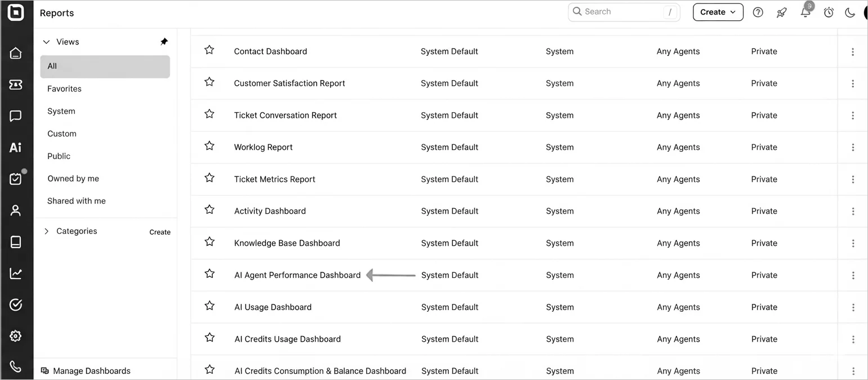The width and height of the screenshot is (868, 380).
Task: Select the Owned by me view
Action: (73, 179)
